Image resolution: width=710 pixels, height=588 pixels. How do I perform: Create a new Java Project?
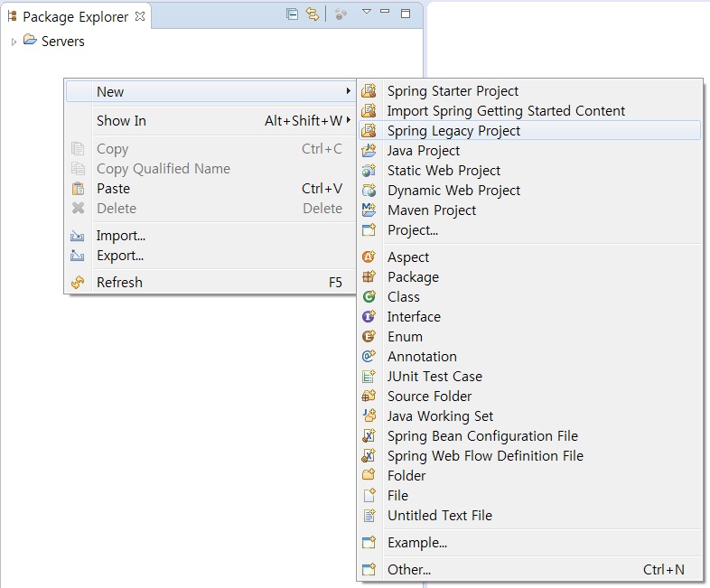click(x=529, y=150)
